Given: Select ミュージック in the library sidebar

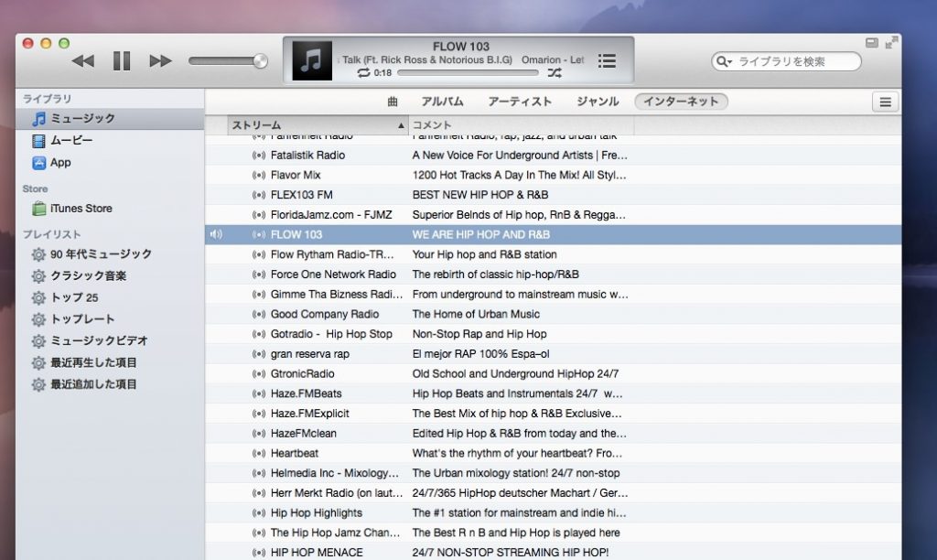Looking at the screenshot, I should pos(110,118).
